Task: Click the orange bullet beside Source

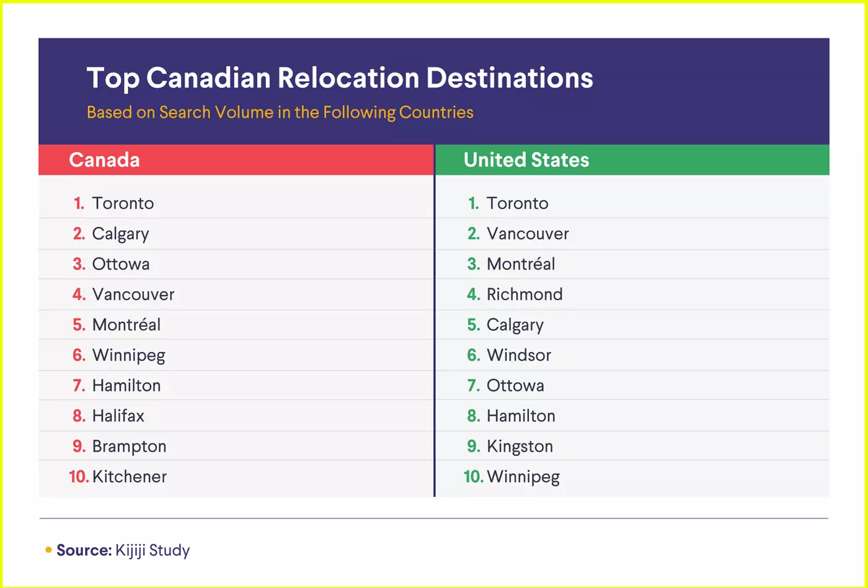Action: [48, 550]
